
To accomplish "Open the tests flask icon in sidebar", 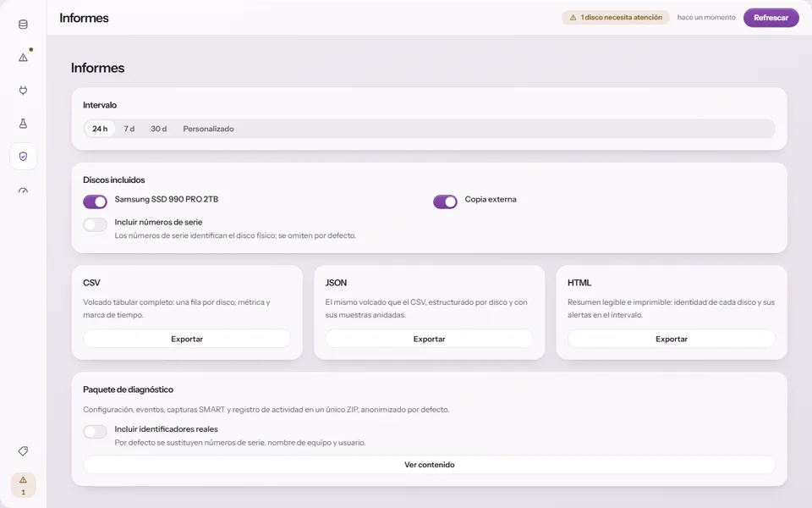I will click(x=24, y=124).
